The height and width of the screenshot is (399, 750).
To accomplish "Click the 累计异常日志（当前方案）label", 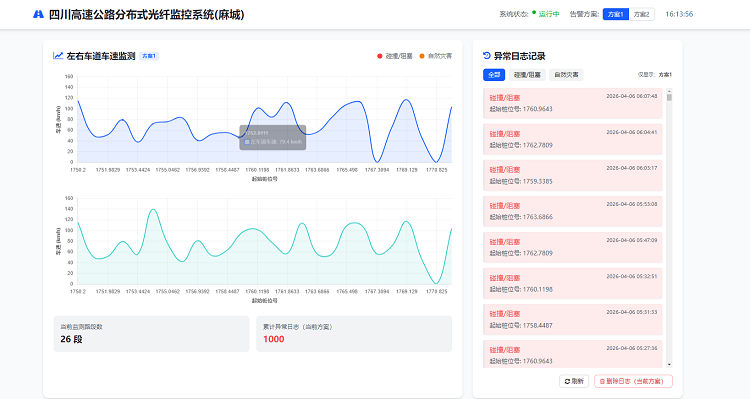I will tap(298, 327).
